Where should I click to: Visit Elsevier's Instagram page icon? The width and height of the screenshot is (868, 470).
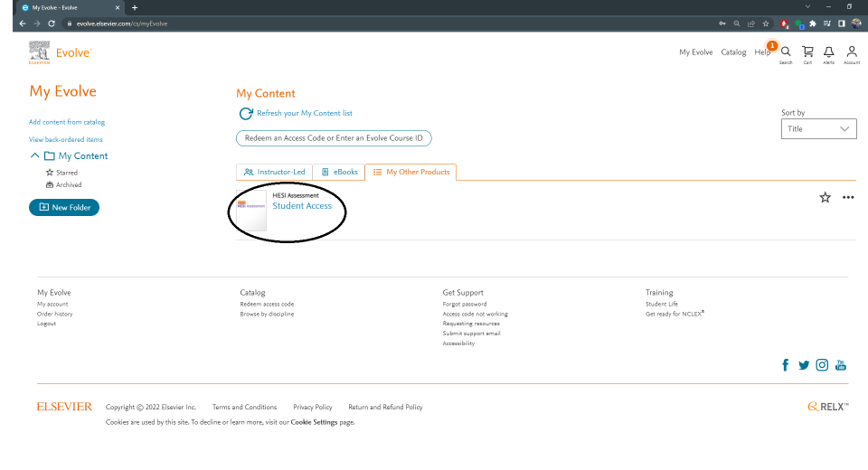click(x=822, y=365)
